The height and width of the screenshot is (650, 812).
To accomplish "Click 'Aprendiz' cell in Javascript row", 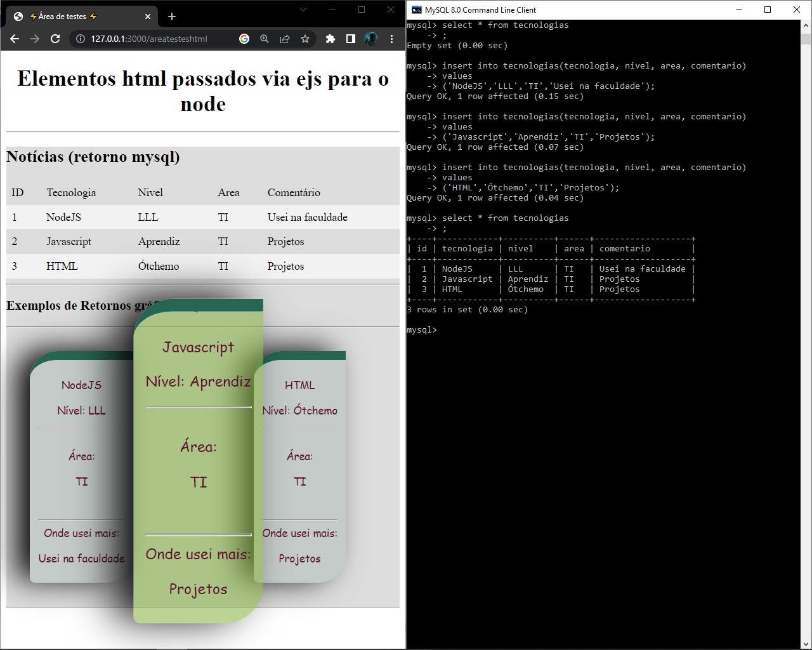I will click(159, 241).
